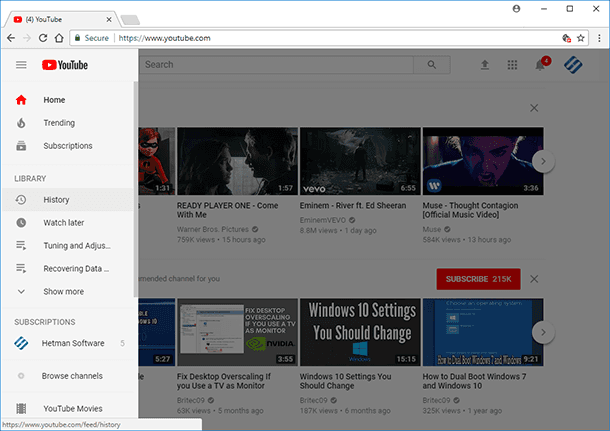Click the YouTube Movies film icon
The image size is (610, 431).
tap(21, 408)
